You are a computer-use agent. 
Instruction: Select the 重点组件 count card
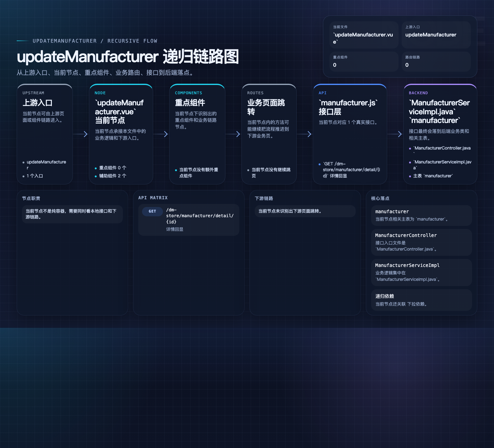tap(364, 62)
